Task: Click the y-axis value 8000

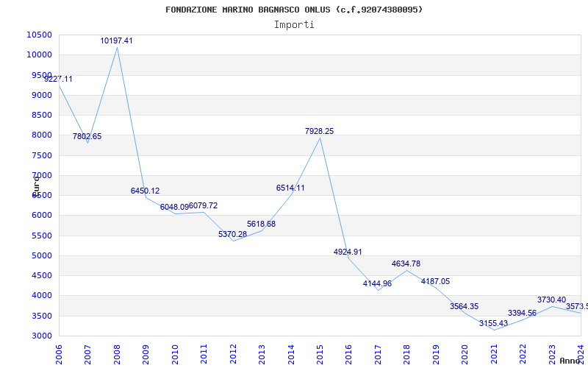Action: pos(41,135)
